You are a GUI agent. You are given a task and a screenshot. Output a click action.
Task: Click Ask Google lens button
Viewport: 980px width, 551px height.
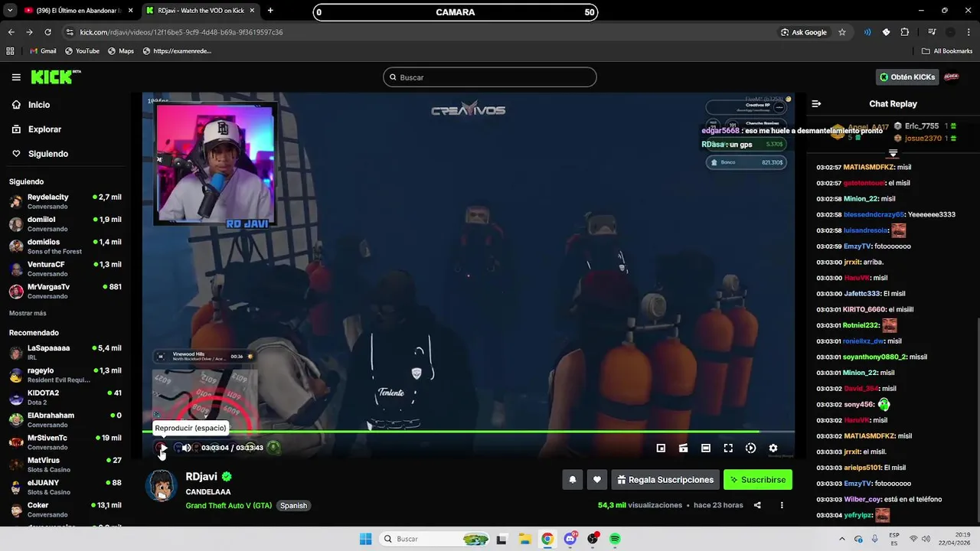pos(804,32)
